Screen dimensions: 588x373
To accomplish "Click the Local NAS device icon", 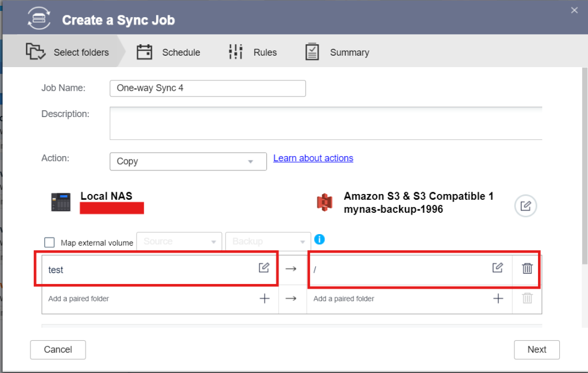I will 61,203.
